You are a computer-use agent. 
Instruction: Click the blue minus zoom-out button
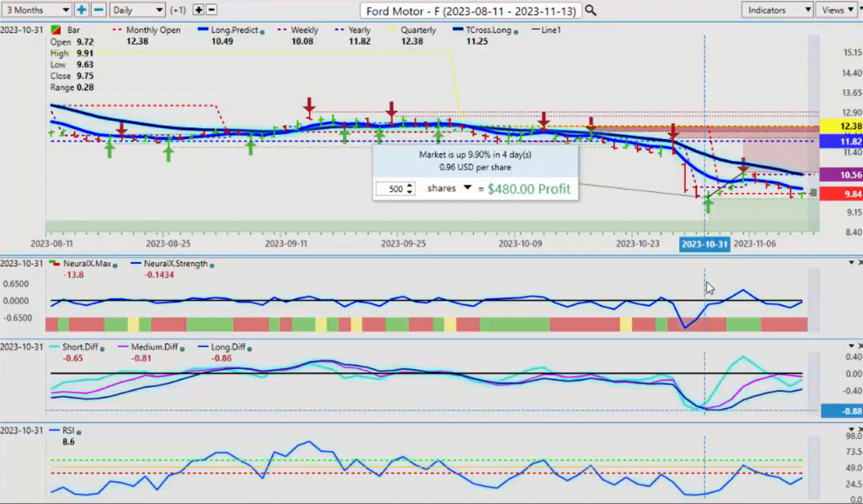point(99,10)
